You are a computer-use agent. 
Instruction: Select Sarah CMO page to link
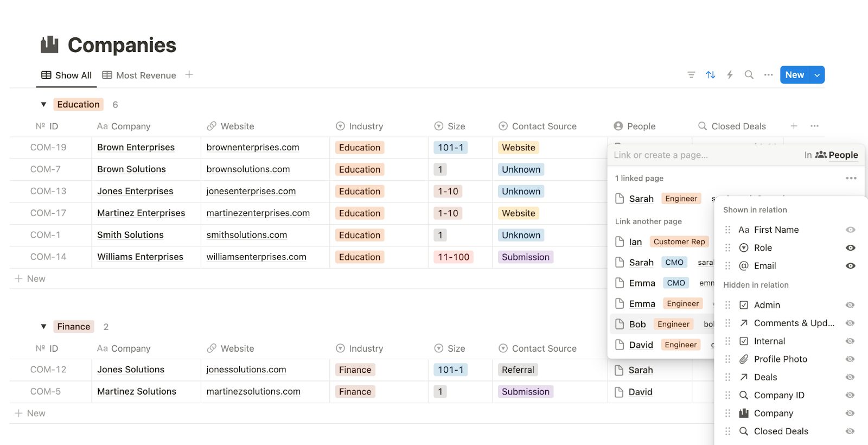pyautogui.click(x=662, y=262)
